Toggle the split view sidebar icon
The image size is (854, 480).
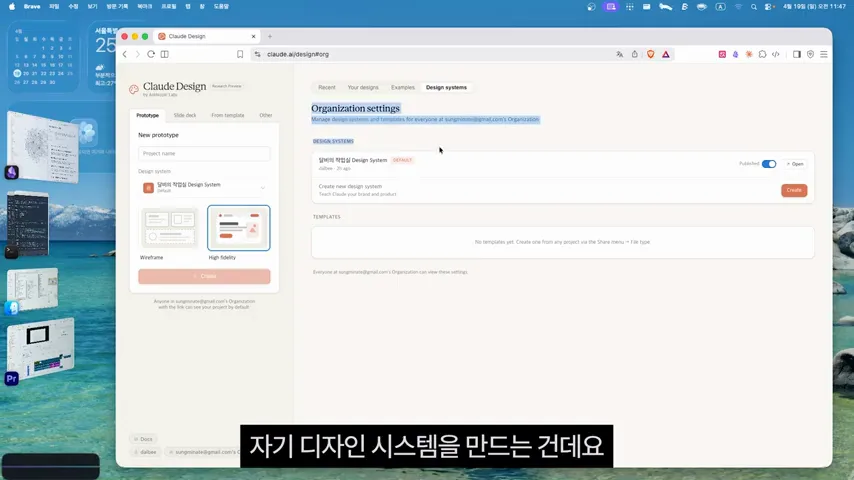coord(164,54)
